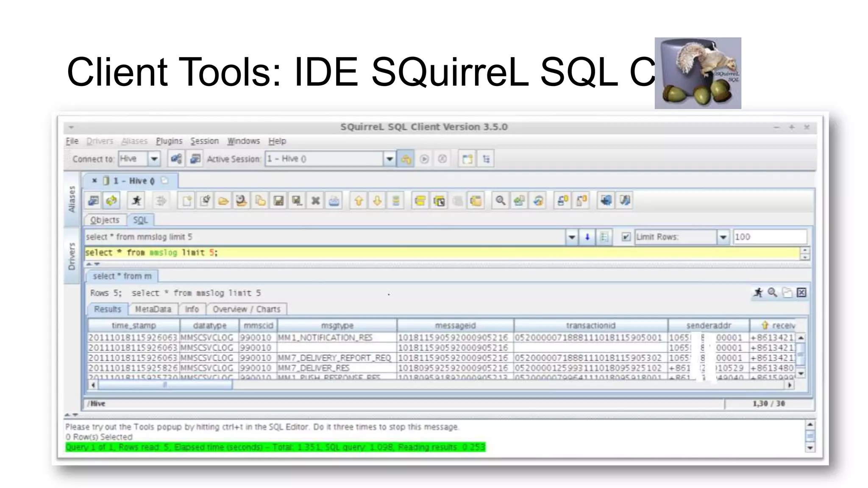Screen dimensions: 868x488
Task: Run SQL with the running man toolbar icon
Action: (x=136, y=200)
